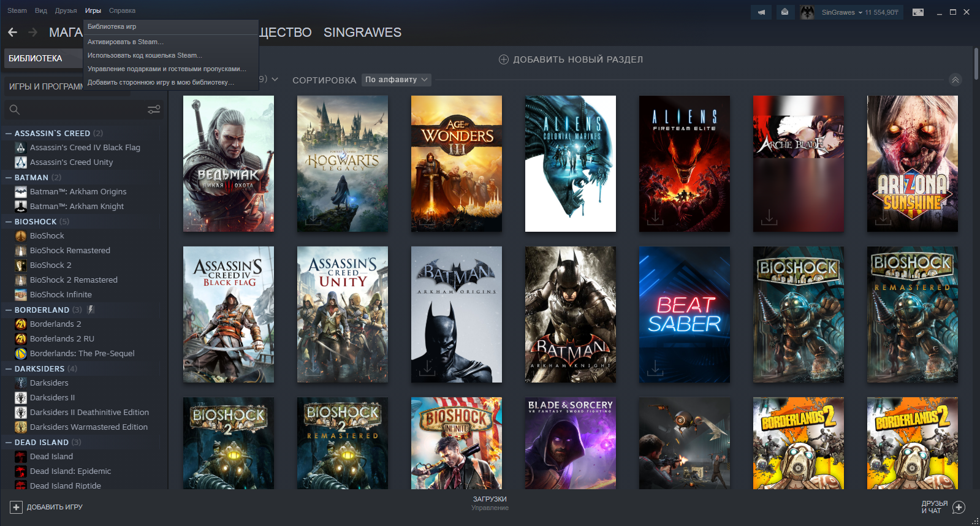Select Darksiders II Deathinitive Edition
Viewport: 980px width, 526px height.
[89, 413]
